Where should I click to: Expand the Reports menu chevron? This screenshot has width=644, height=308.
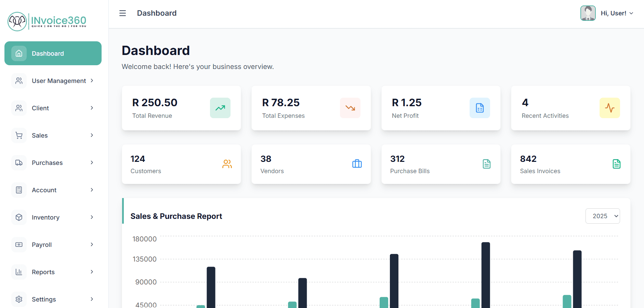(92, 272)
